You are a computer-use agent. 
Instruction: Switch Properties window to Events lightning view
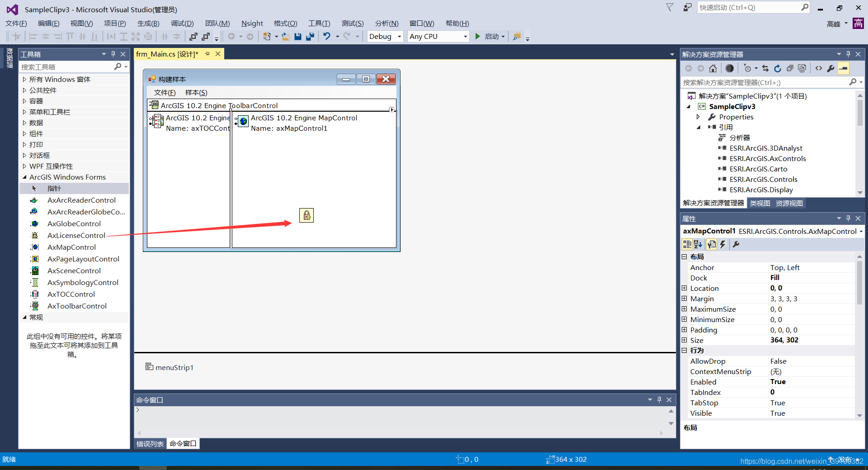point(722,244)
